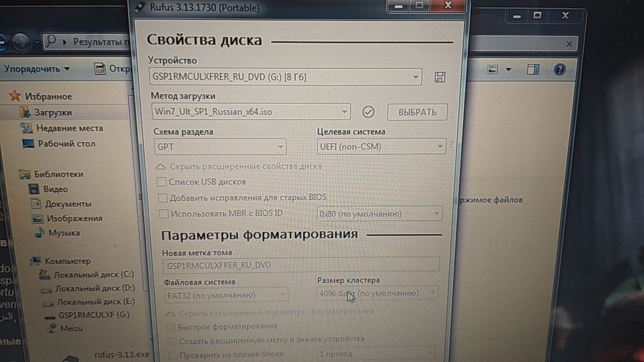Change view with the Explorer views icon
The width and height of the screenshot is (644, 362).
click(x=493, y=69)
